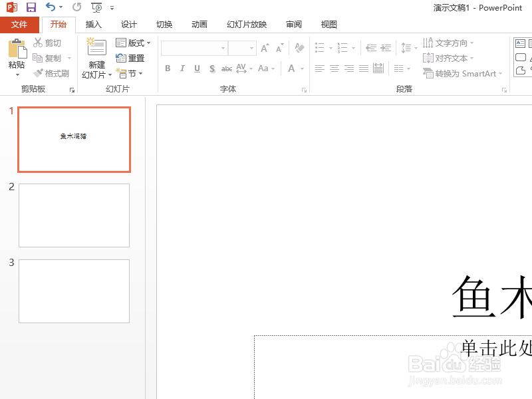Click the 复制 button
This screenshot has width=532, height=399.
pyautogui.click(x=47, y=59)
